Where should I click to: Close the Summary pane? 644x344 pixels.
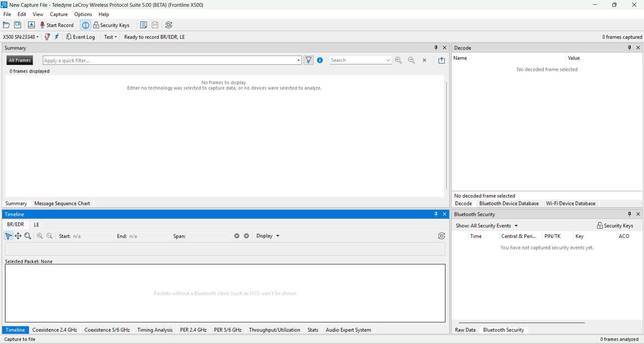coord(444,48)
